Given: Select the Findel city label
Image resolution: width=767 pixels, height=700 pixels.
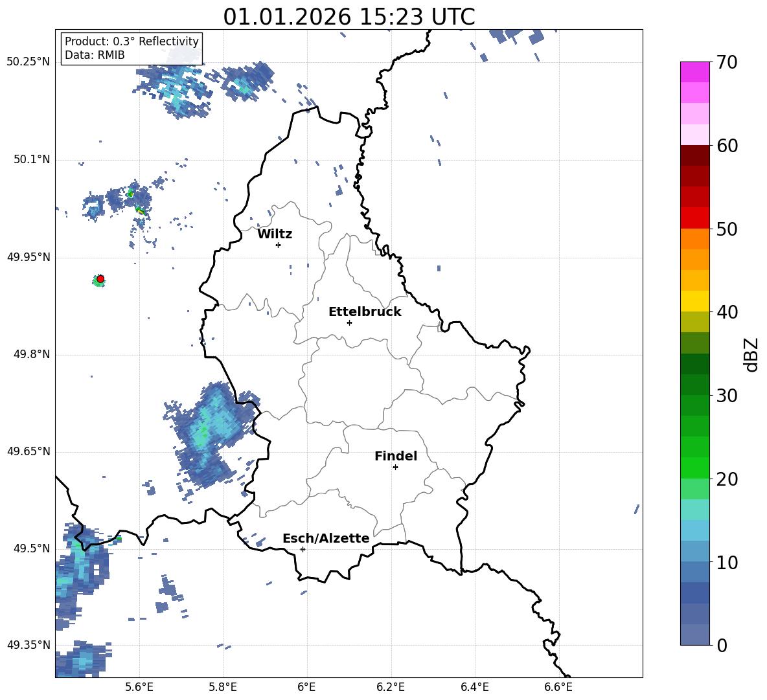Looking at the screenshot, I should tap(396, 456).
